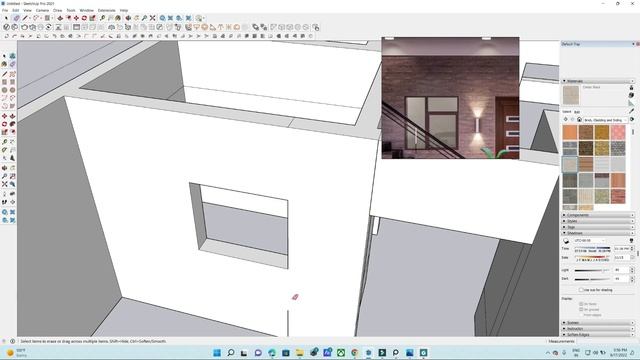Toggle Show/Hide Shadows button in Shadows panel
640x360 pixels.
[x=566, y=240]
